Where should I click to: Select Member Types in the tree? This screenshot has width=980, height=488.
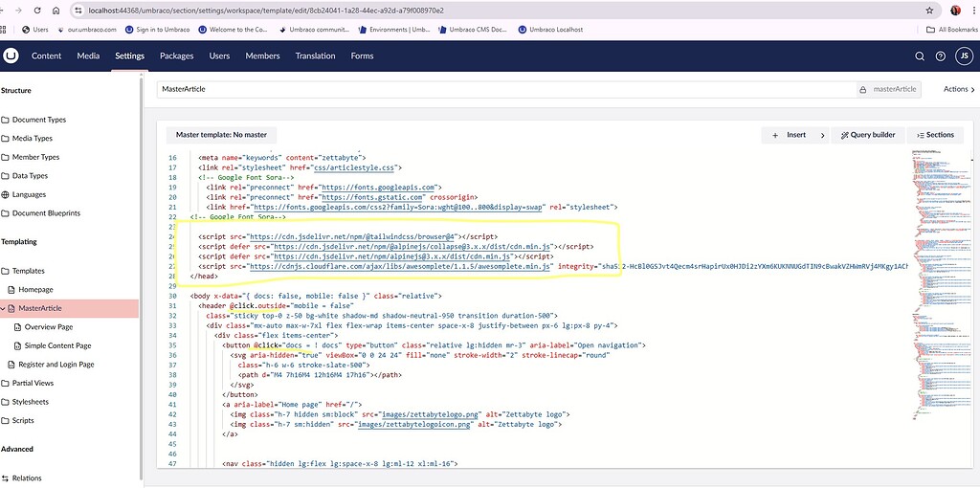[35, 157]
